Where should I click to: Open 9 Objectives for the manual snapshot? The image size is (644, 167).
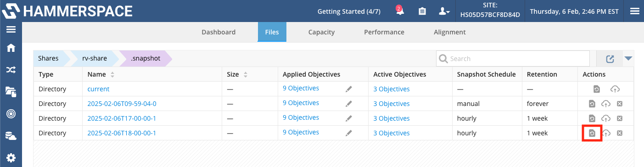(x=301, y=103)
